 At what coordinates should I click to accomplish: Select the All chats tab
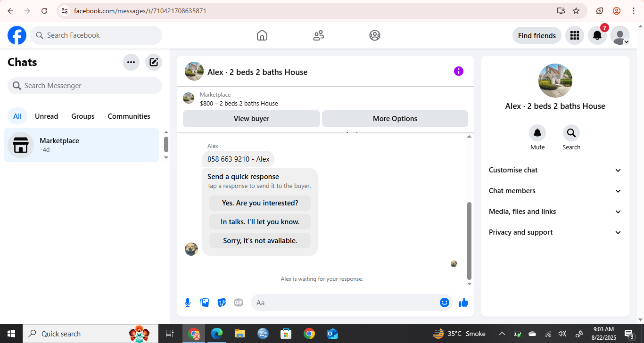pyautogui.click(x=17, y=116)
